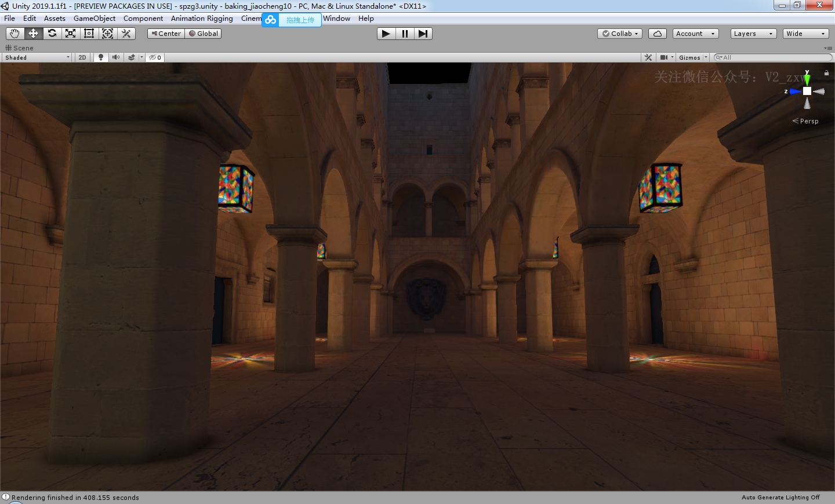835x504 pixels.
Task: Select the Scale tool
Action: click(70, 34)
